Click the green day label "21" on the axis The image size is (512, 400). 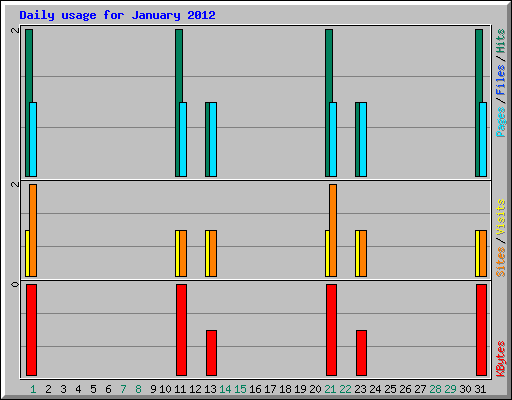330,389
